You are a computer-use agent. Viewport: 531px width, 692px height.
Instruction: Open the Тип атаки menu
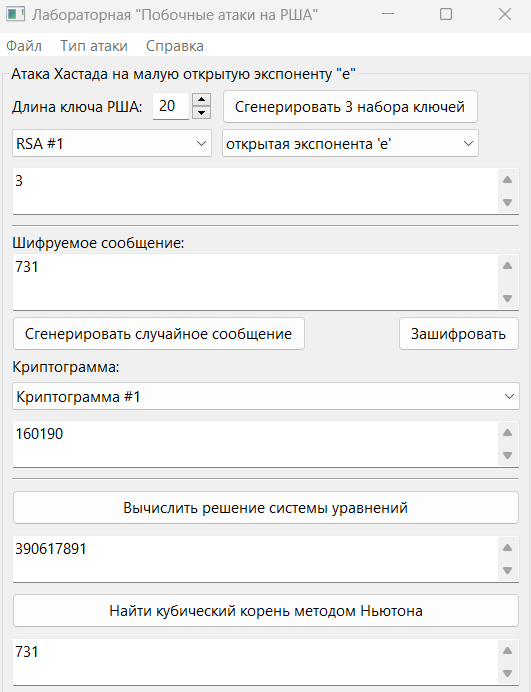pyautogui.click(x=94, y=46)
